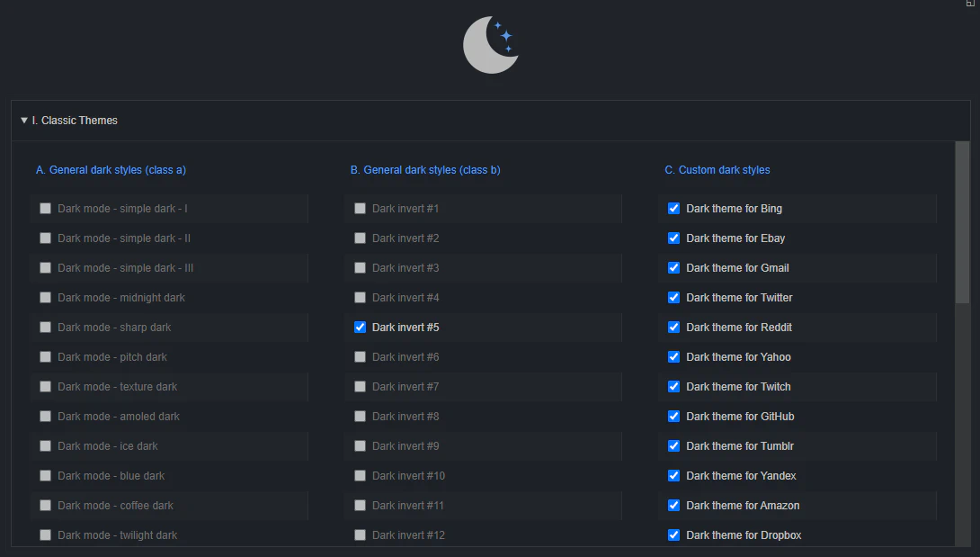Uncheck Dark theme for Amazon
This screenshot has width=980, height=557.
pos(673,505)
